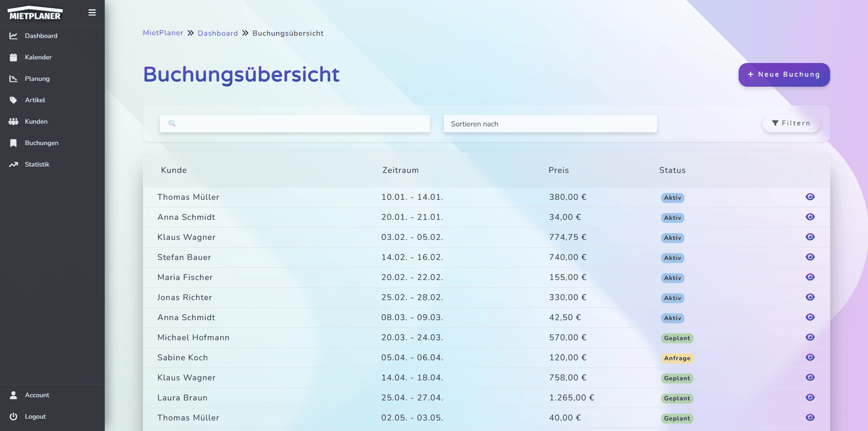View Sabine Koch's booking details
This screenshot has height=431, width=868.
point(810,358)
